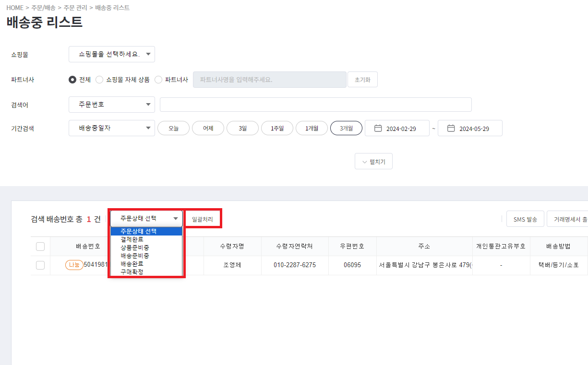Image resolution: width=588 pixels, height=365 pixels.
Task: Choose 배송준비중 from status list
Action: pos(146,256)
